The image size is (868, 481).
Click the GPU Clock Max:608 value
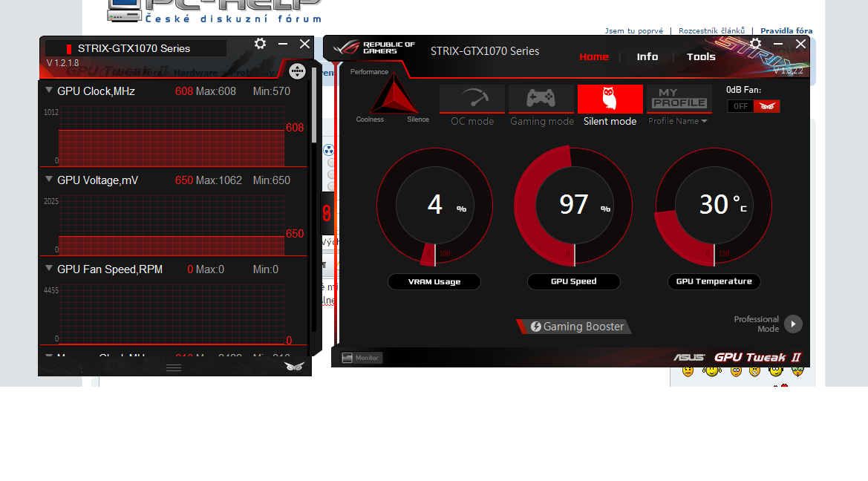tap(216, 91)
